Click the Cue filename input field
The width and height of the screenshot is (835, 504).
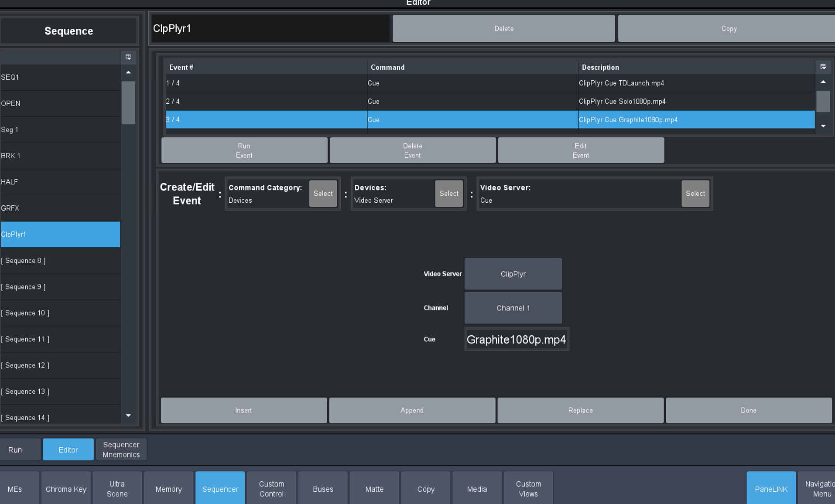[516, 340]
